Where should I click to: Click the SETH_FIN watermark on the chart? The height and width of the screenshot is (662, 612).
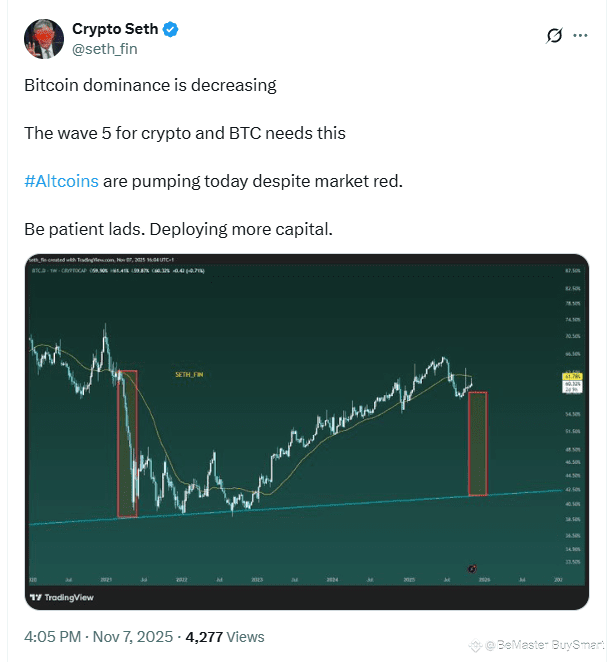[x=189, y=374]
